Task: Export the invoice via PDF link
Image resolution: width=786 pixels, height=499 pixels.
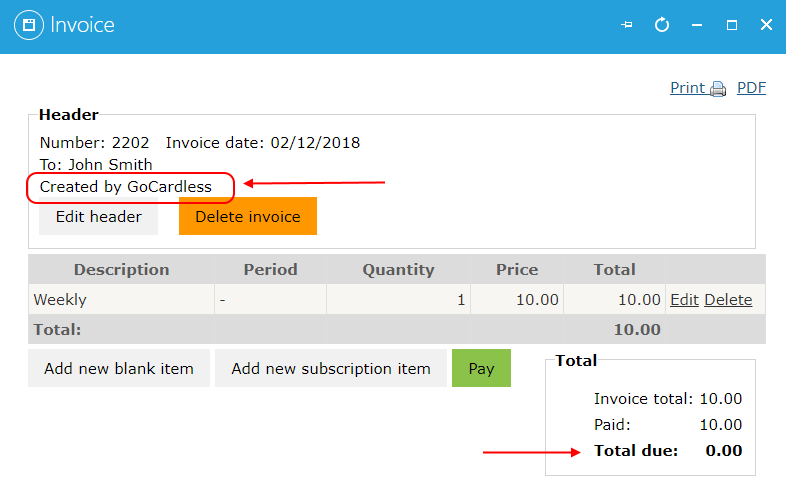Action: pyautogui.click(x=751, y=88)
